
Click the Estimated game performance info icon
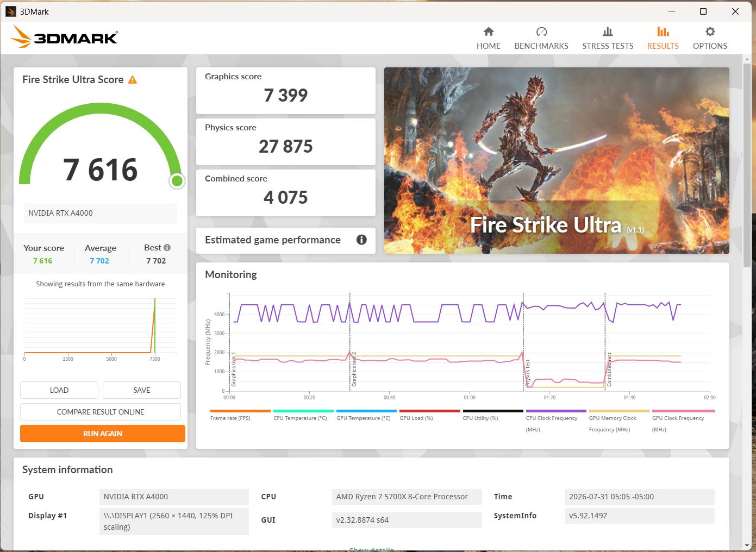coord(361,240)
